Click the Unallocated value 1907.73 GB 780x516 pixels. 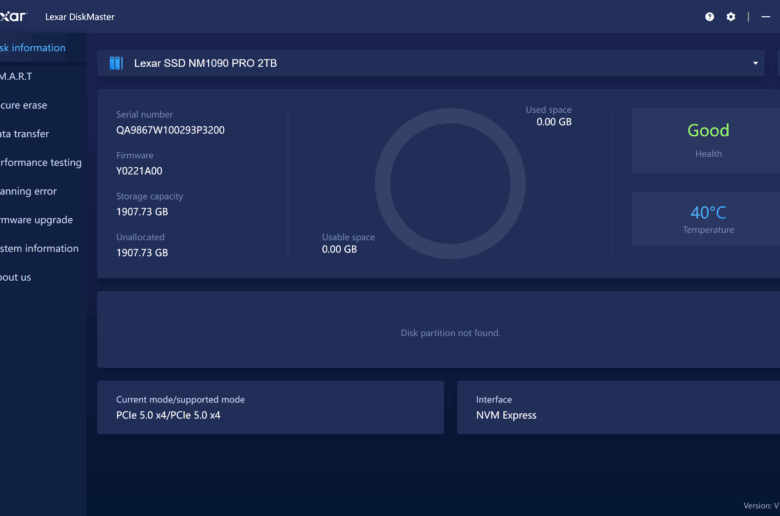pyautogui.click(x=142, y=253)
